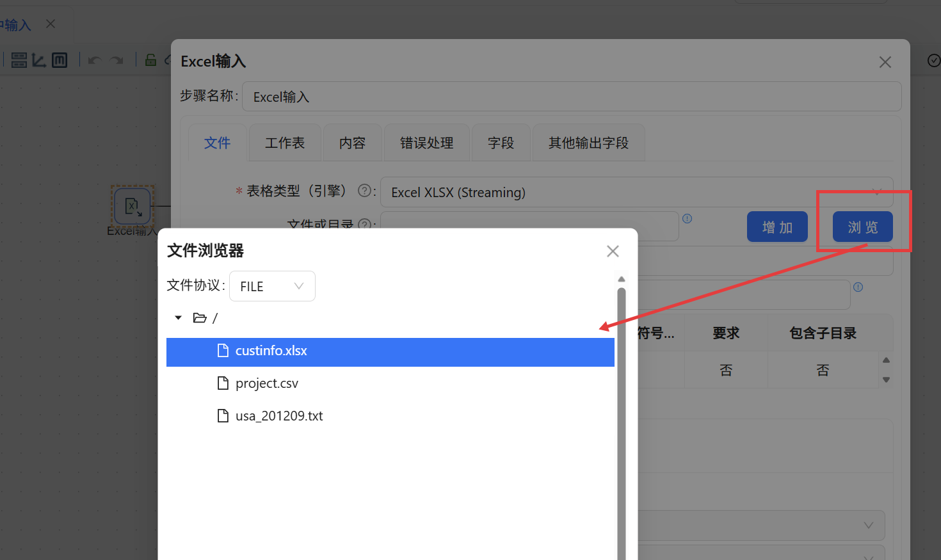Viewport: 941px width, 560px height.
Task: Select the root "/" folder
Action: point(214,318)
